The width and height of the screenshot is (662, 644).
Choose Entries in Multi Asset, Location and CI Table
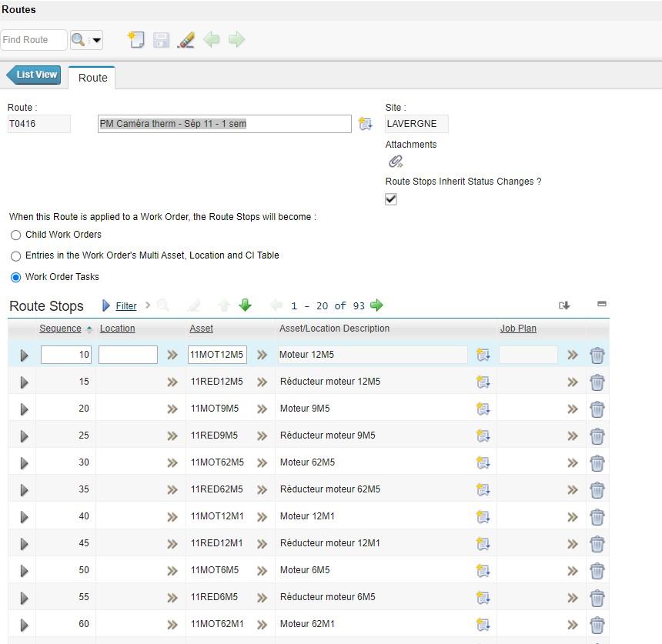(15, 256)
